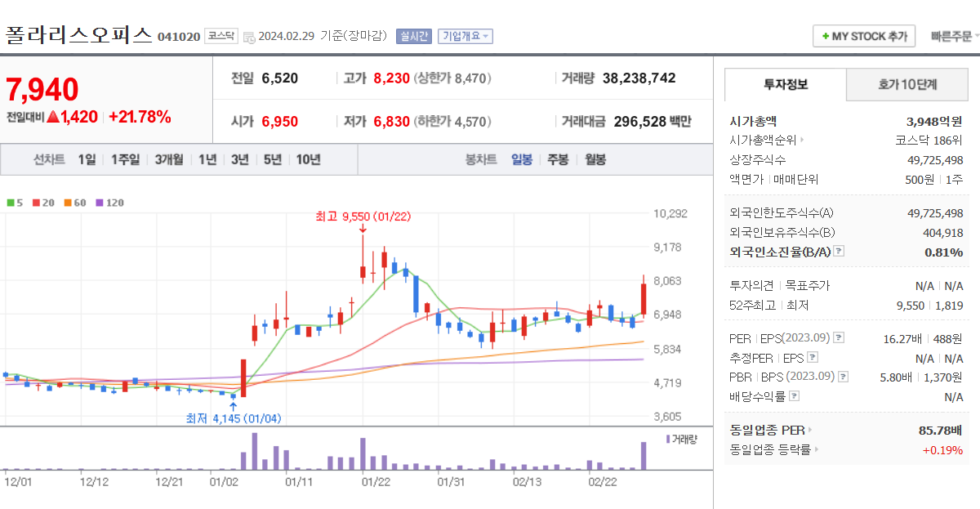
Task: Click the help icon beside PBR BPS(2023.09)
Action: [843, 377]
